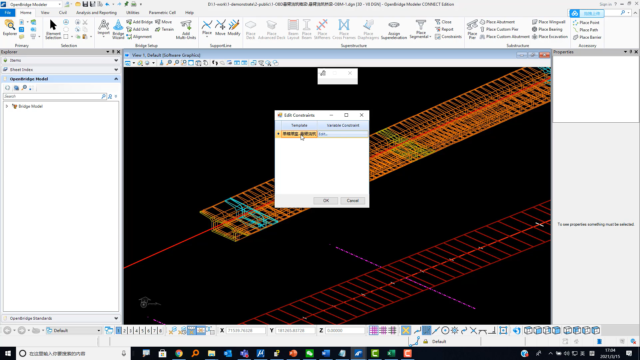Screen dimensions: 640x360
Task: Click the Place Pier tool
Action: point(472,29)
